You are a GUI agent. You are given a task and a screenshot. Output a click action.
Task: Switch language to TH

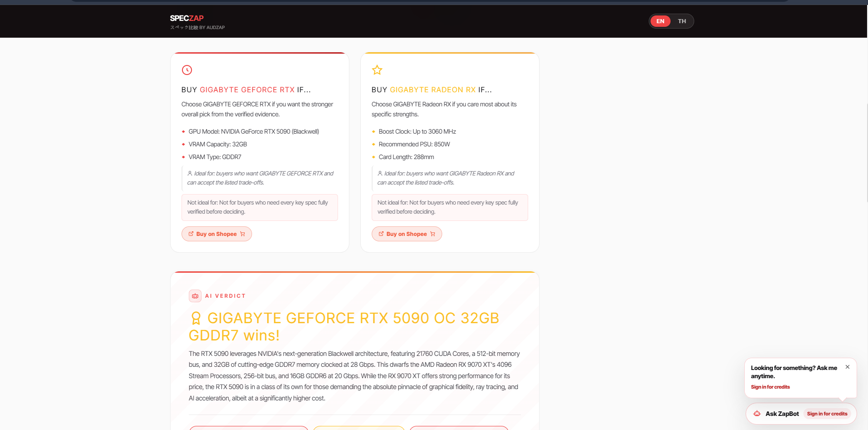(681, 21)
